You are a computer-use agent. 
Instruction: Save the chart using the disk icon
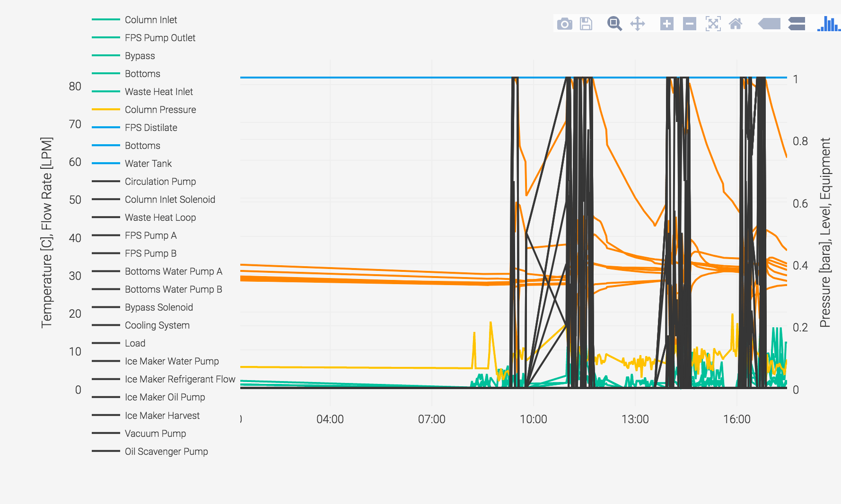click(586, 23)
